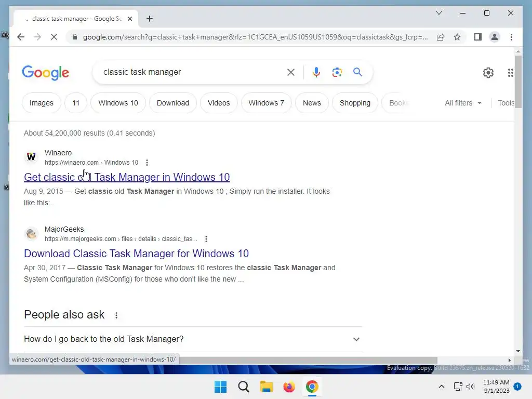Open Windows taskbar Search

[244, 387]
